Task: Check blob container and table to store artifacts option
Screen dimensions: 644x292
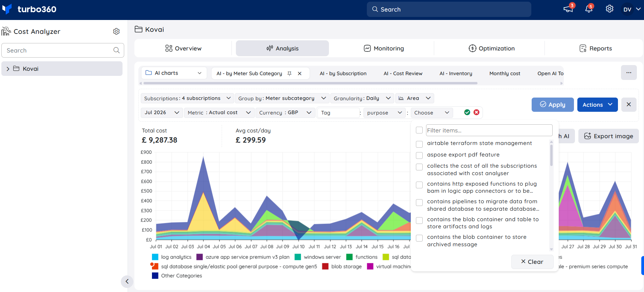Action: (x=419, y=220)
